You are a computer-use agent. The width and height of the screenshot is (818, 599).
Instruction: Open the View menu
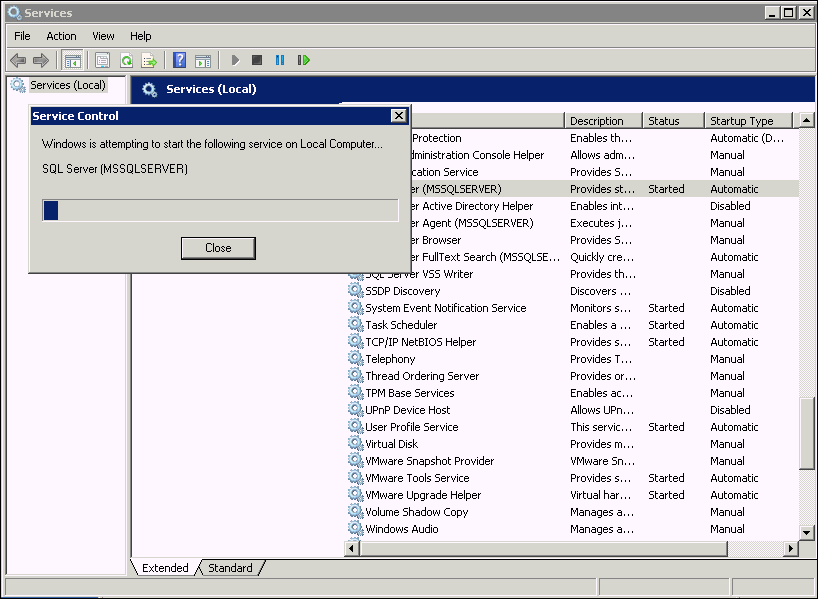pos(103,36)
